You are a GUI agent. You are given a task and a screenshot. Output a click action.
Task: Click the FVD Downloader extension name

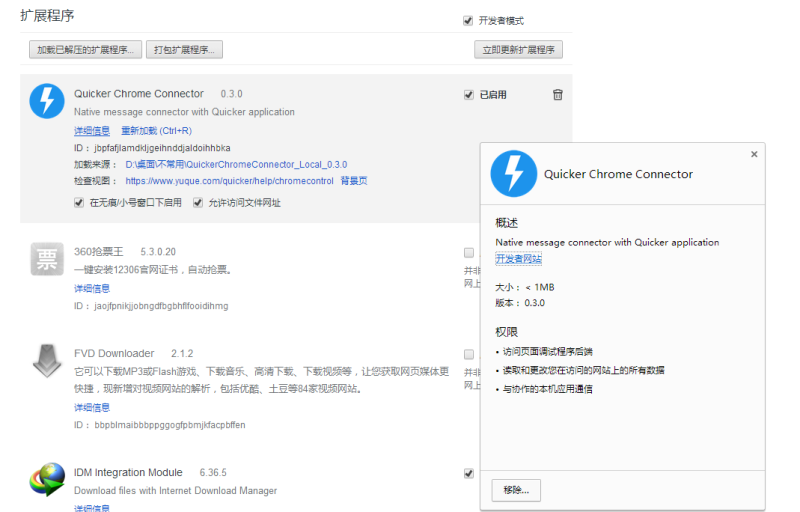pyautogui.click(x=114, y=353)
